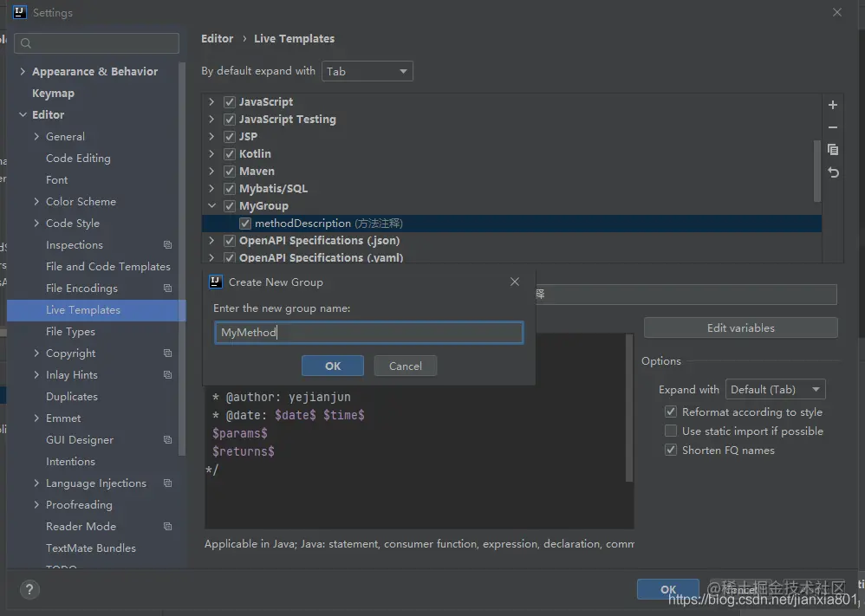The height and width of the screenshot is (616, 865).
Task: Toggle the Maven group checkbox
Action: click(230, 172)
